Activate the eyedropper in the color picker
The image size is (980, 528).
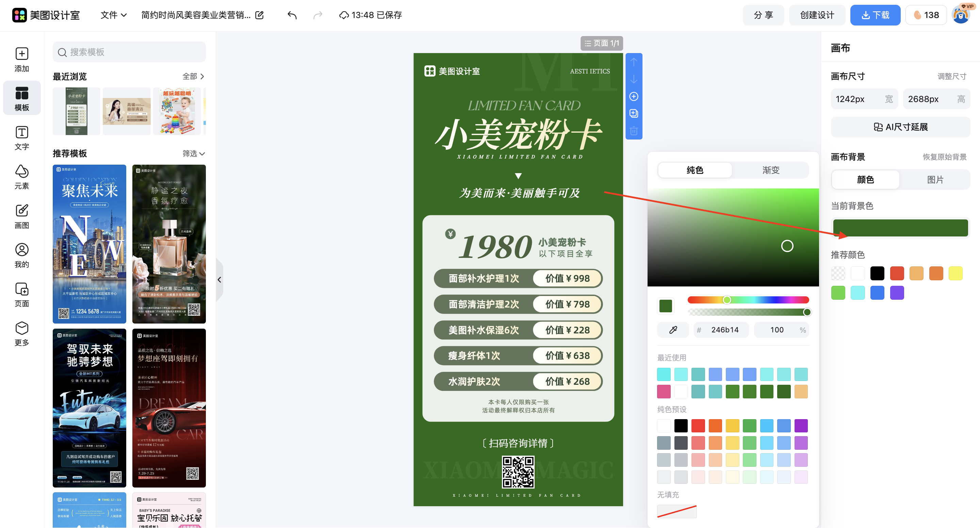point(673,330)
